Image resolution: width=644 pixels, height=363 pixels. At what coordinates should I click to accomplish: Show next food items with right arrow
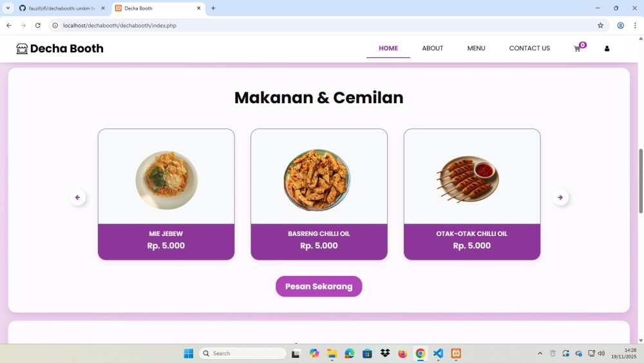pyautogui.click(x=560, y=197)
